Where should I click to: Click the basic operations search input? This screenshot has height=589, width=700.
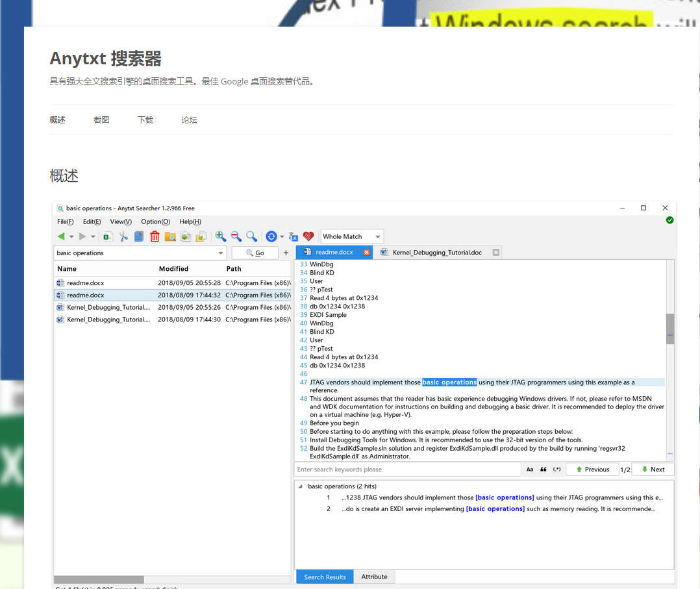[x=135, y=253]
